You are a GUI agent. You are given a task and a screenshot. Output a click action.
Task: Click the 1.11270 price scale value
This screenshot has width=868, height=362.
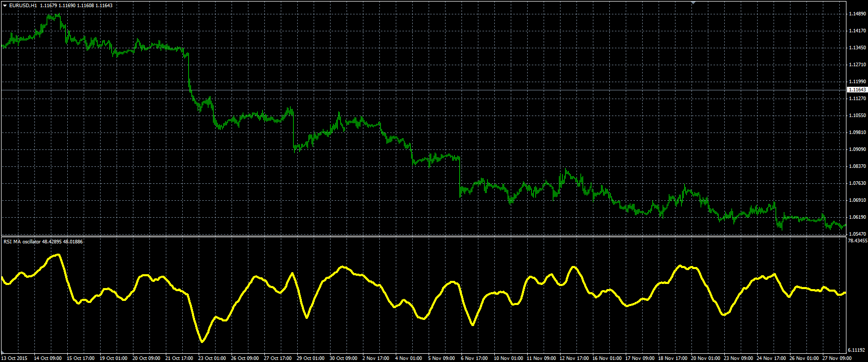[x=858, y=98]
